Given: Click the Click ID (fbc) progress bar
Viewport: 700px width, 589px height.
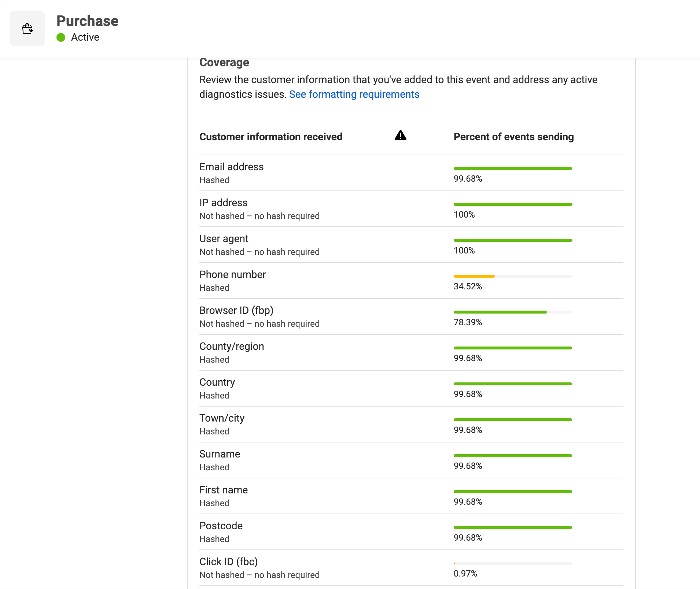Looking at the screenshot, I should pyautogui.click(x=512, y=563).
